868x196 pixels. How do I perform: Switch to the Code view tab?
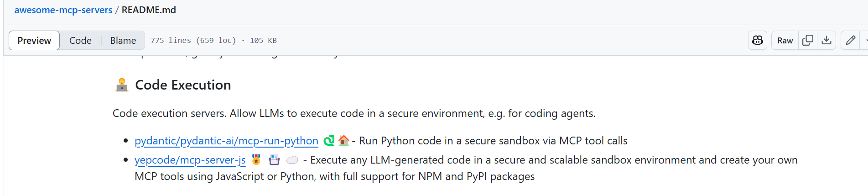click(80, 41)
